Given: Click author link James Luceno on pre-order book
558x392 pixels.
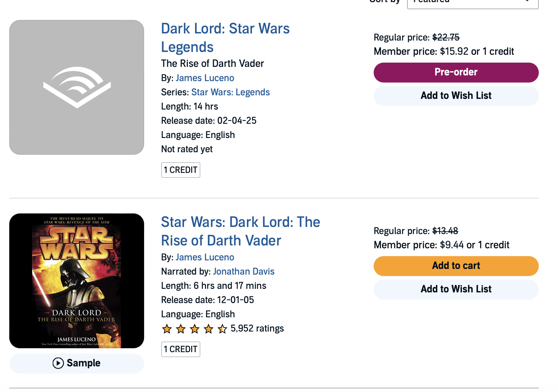Looking at the screenshot, I should click(205, 78).
